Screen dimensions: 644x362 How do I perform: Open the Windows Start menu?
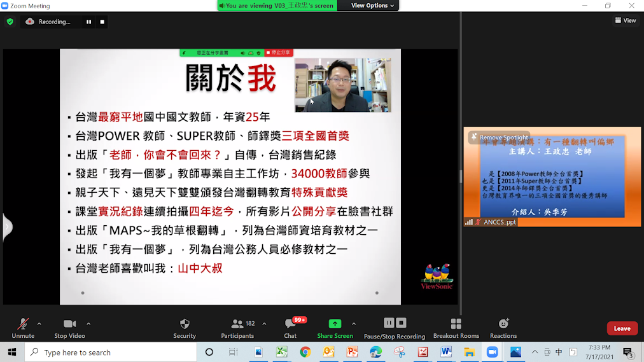point(12,352)
